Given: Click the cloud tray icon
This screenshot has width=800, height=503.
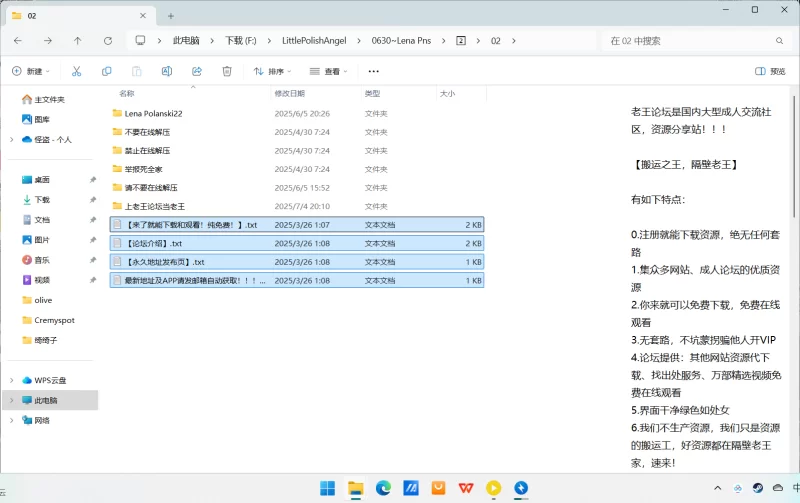Looking at the screenshot, I should coord(778,488).
